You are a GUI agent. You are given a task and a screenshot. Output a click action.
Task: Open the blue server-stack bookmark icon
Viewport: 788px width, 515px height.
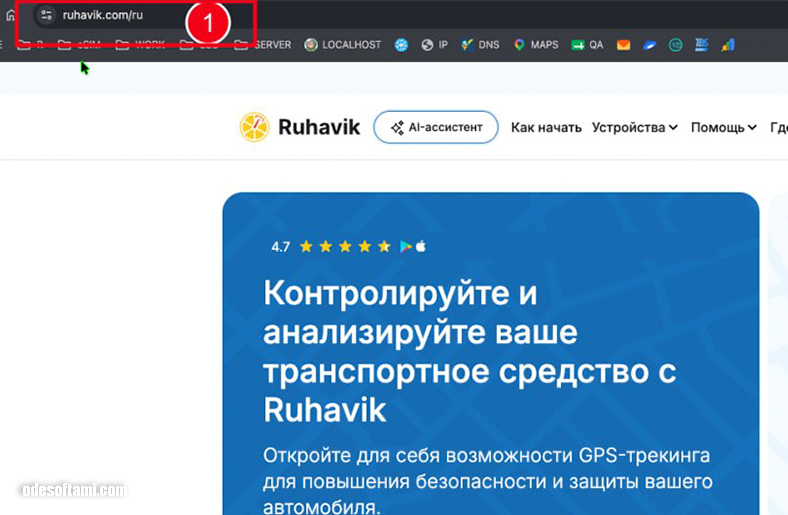(702, 45)
